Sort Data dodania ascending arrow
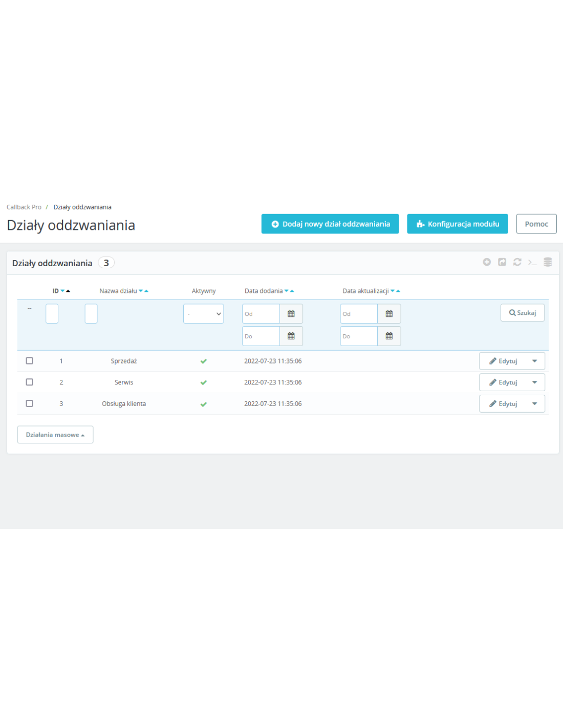 pos(292,291)
